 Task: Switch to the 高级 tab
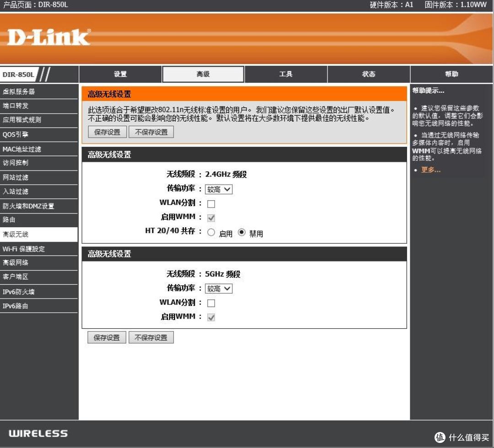[x=203, y=74]
